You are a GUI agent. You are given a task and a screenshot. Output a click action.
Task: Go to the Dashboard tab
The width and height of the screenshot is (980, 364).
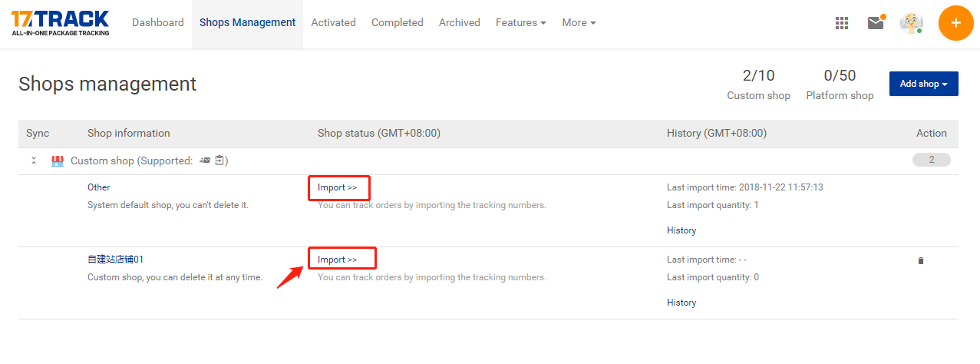click(158, 23)
